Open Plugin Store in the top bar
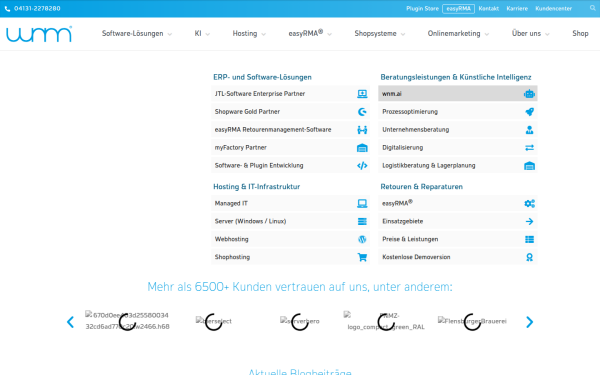Viewport: 600px width, 375px height. click(x=422, y=8)
